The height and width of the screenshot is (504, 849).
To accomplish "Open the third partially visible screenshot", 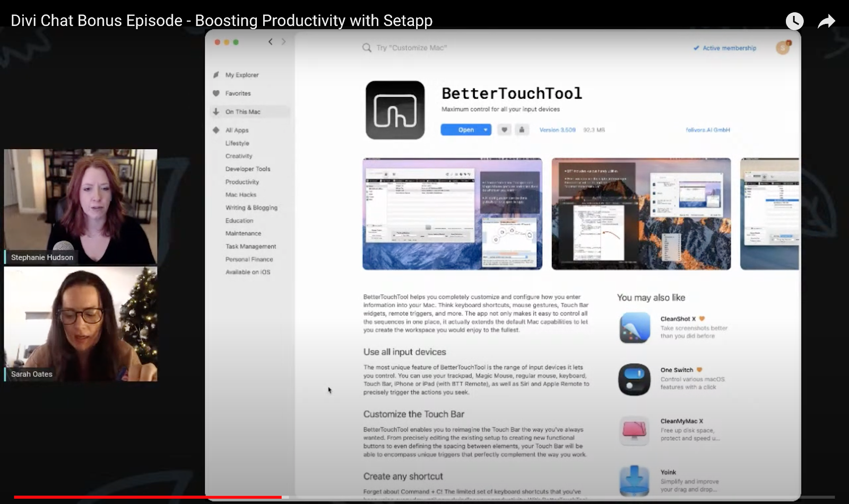I will pos(769,214).
